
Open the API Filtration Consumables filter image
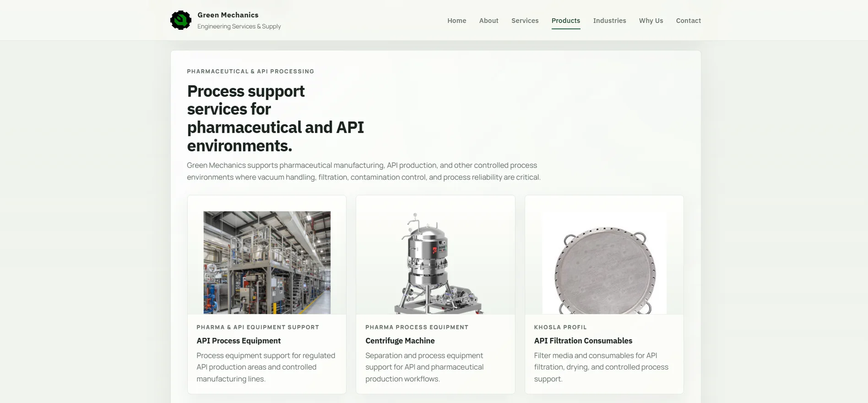604,263
